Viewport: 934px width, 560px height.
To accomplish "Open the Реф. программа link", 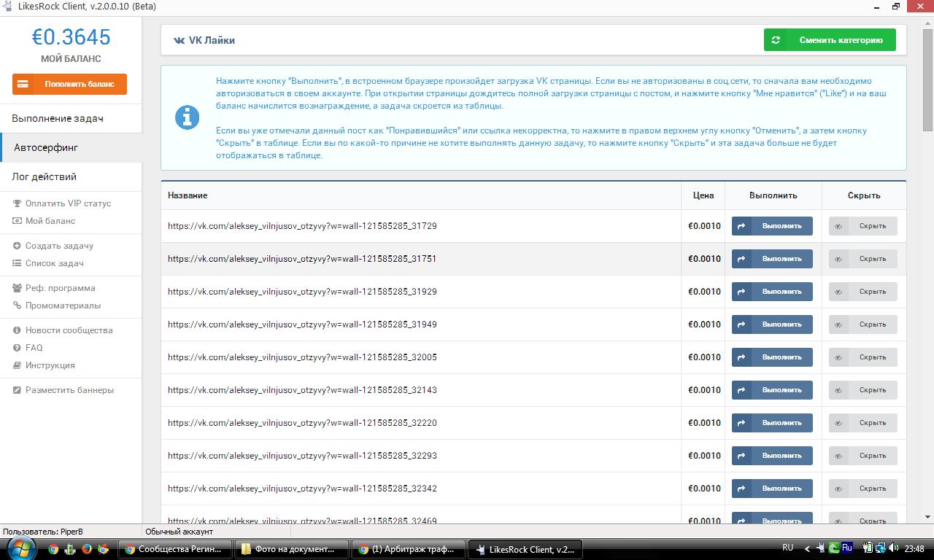I will click(60, 288).
